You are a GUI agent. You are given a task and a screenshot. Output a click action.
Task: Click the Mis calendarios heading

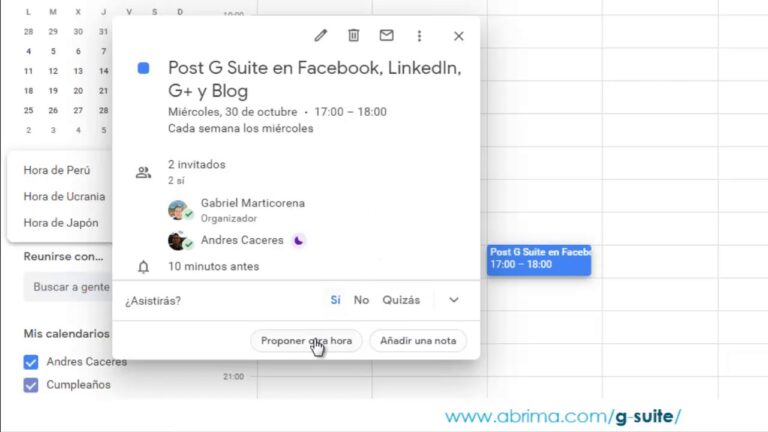[x=67, y=334]
